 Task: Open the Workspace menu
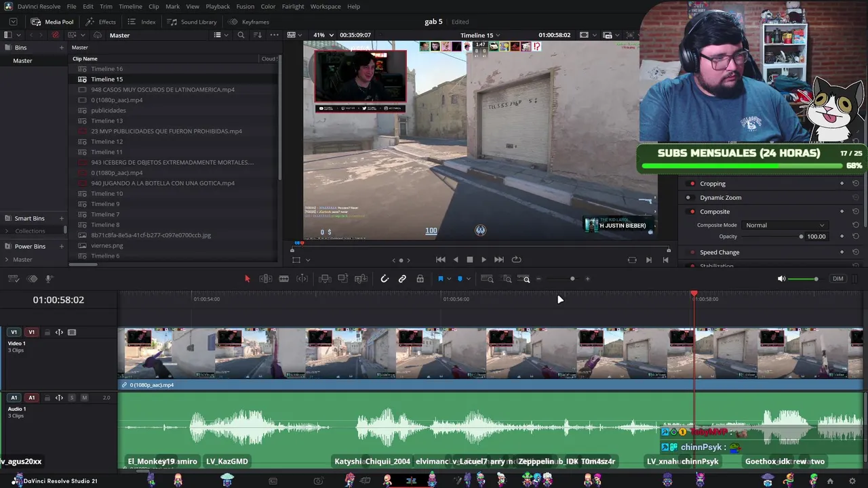click(325, 6)
